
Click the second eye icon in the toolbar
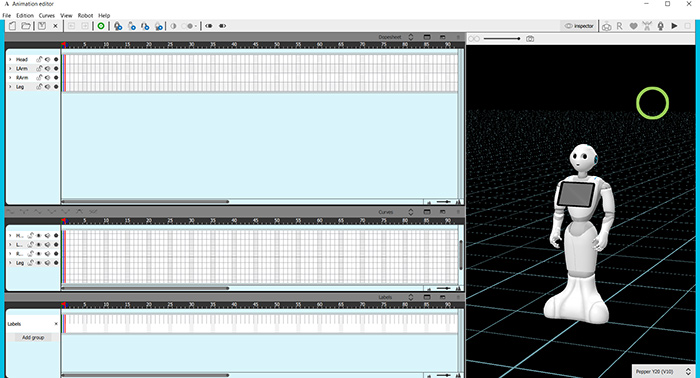(x=222, y=26)
